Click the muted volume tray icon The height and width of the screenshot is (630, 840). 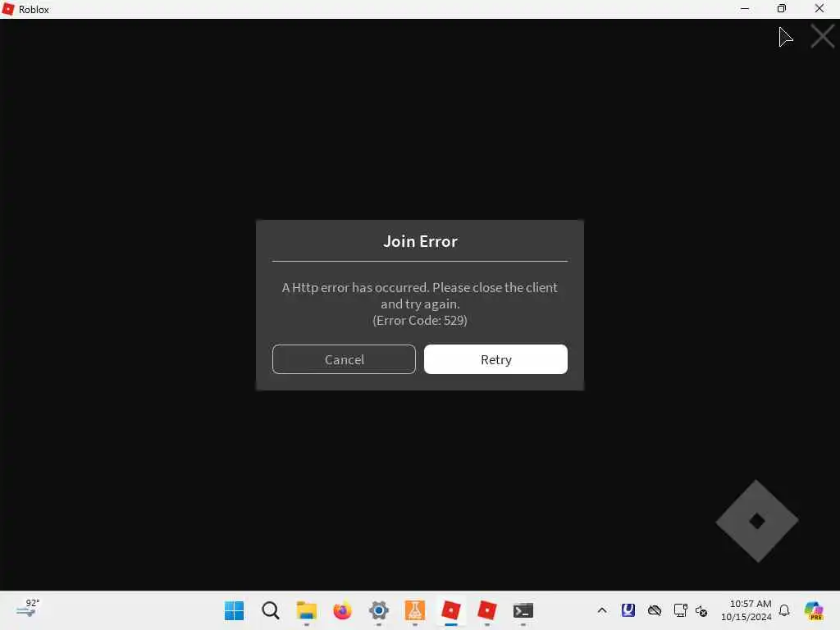701,610
